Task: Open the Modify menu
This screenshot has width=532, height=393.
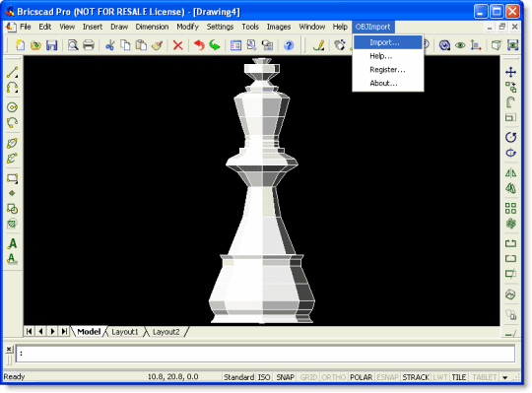Action: coord(187,27)
